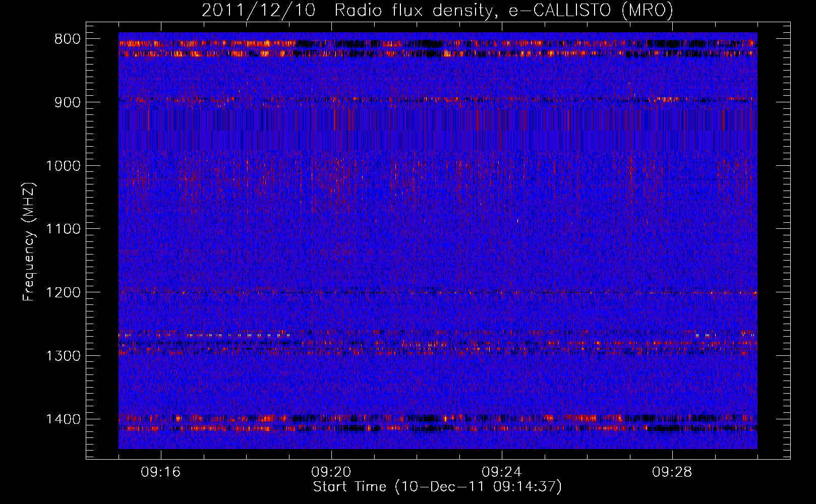This screenshot has height=504, width=816.
Task: Click the plot title '2011/12/10 Radio flux density, e-CALLISTO (MRO)'
Action: point(437,11)
